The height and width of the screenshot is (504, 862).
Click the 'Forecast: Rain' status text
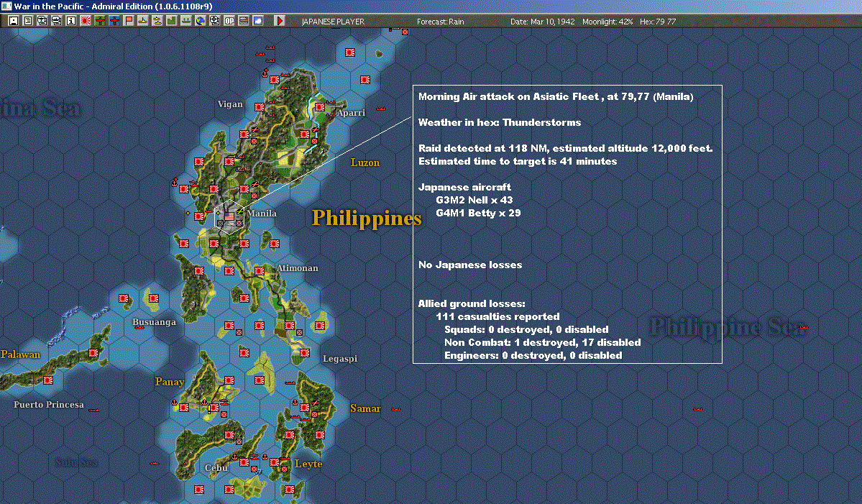pyautogui.click(x=440, y=22)
